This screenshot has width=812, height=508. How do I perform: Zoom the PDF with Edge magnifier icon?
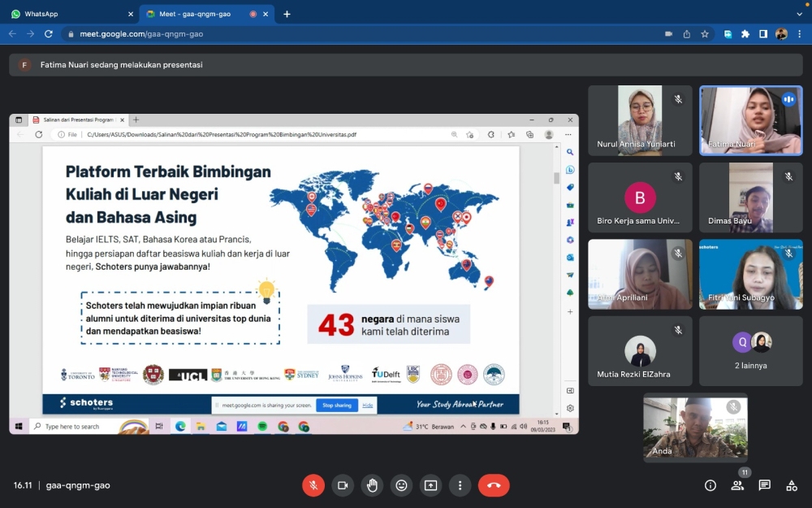(454, 134)
